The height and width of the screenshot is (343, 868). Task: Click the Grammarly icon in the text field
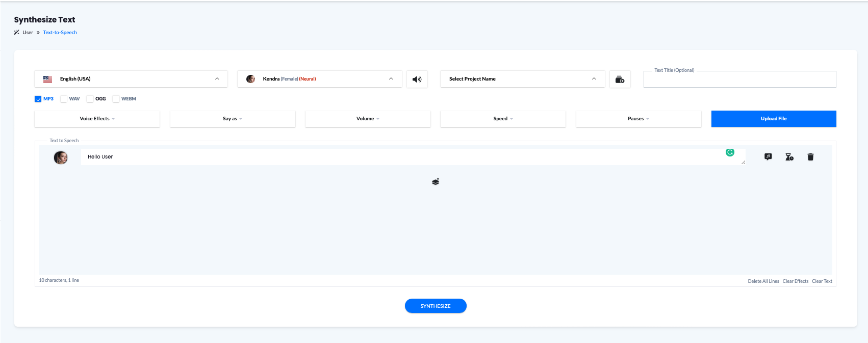point(730,152)
